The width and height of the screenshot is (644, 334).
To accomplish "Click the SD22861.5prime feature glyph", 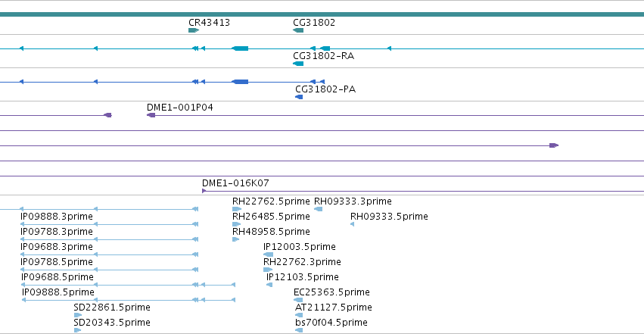I will pos(78,316).
